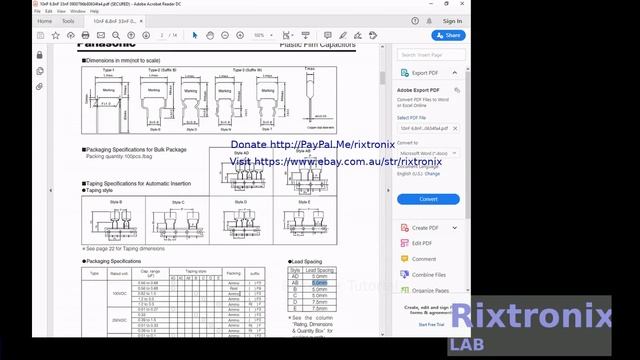Viewport: 640px width, 360px height.
Task: Open the attachments paperclip icon
Action: pyautogui.click(x=40, y=87)
